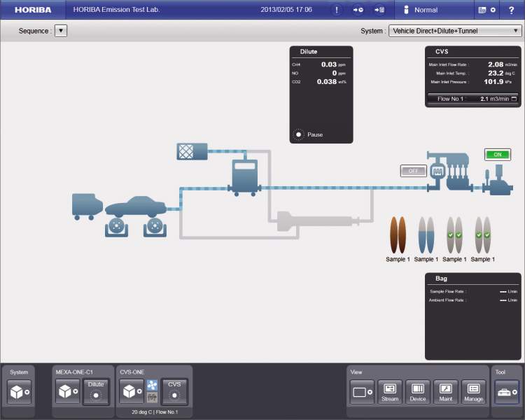Open the Sequence dropdown
Image resolution: width=525 pixels, height=420 pixels.
coord(61,31)
